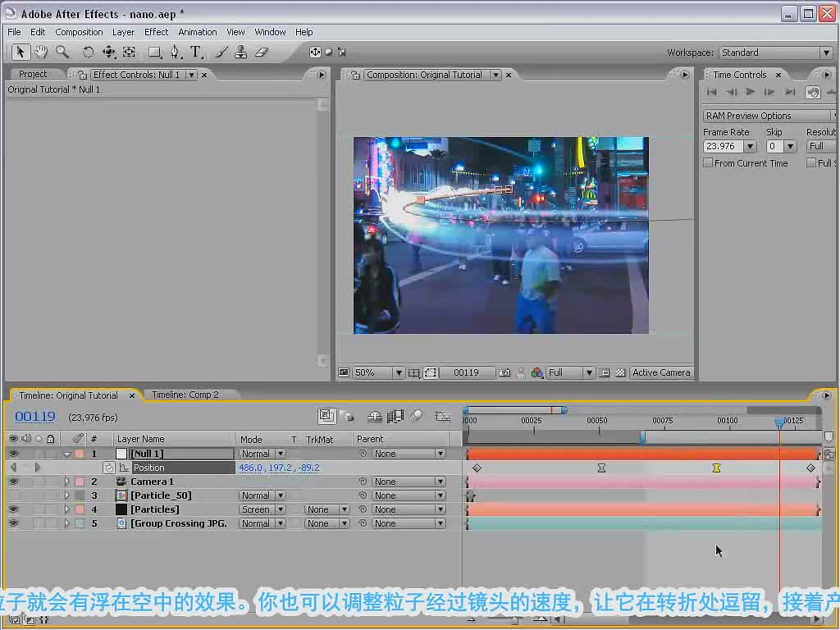Open the Animation menu

pyautogui.click(x=197, y=32)
